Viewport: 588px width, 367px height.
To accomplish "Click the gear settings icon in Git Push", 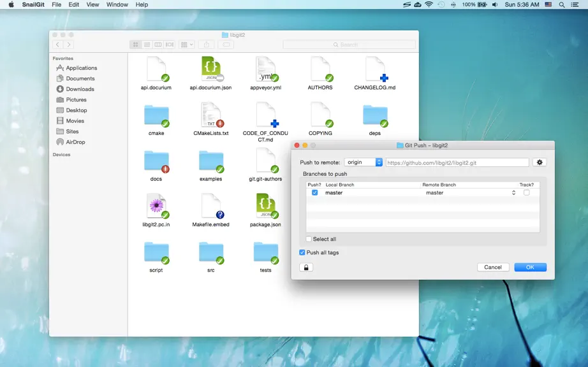I will 540,162.
